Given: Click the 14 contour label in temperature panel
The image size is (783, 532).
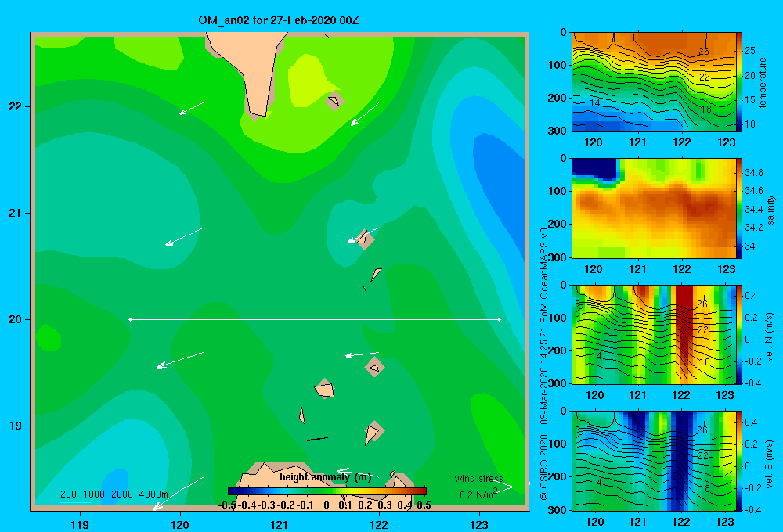Looking at the screenshot, I should pyautogui.click(x=594, y=102).
